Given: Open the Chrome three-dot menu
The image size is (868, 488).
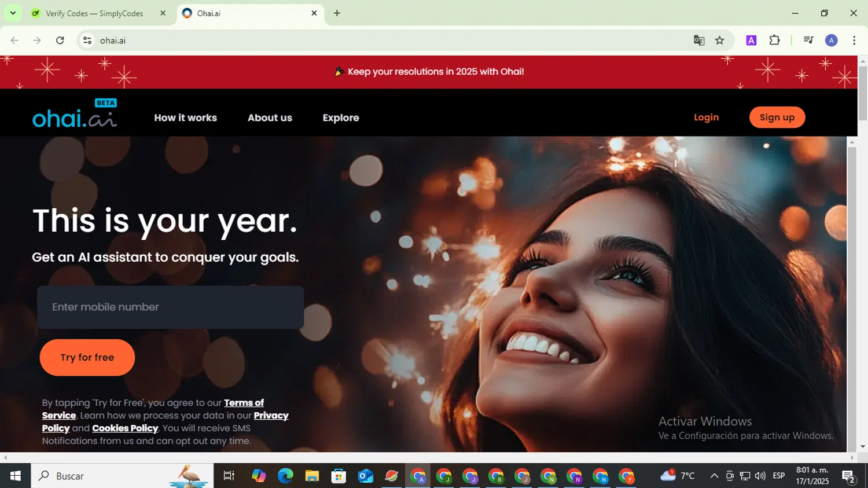Looking at the screenshot, I should pos(854,41).
